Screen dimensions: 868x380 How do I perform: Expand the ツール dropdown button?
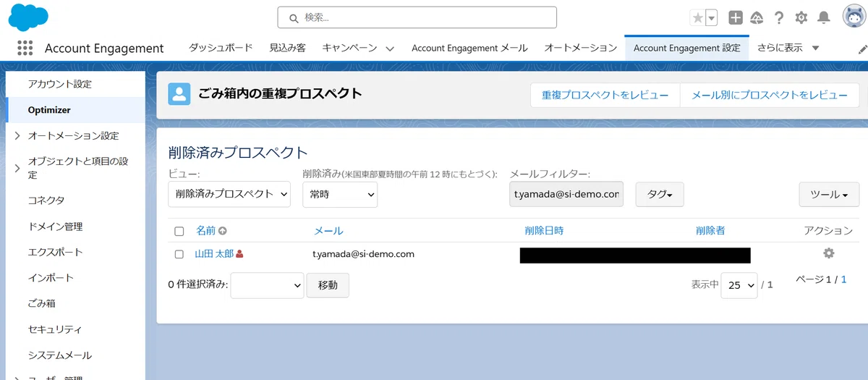click(x=828, y=194)
